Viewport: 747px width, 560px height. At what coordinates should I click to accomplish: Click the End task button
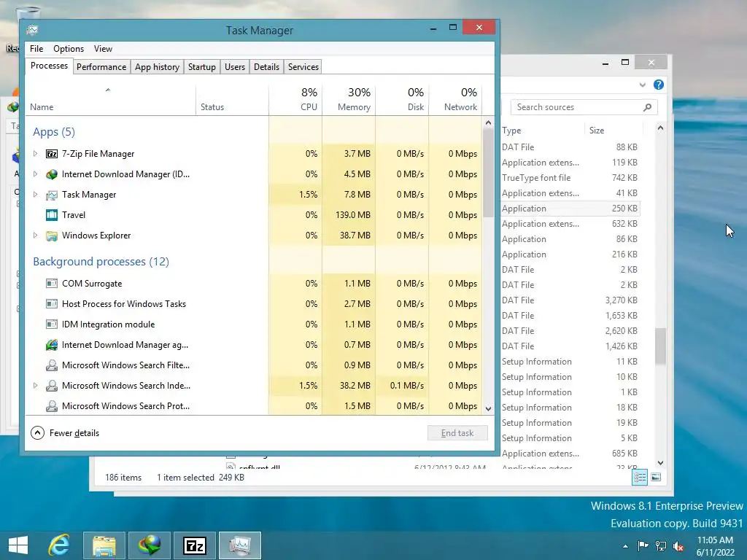click(457, 433)
